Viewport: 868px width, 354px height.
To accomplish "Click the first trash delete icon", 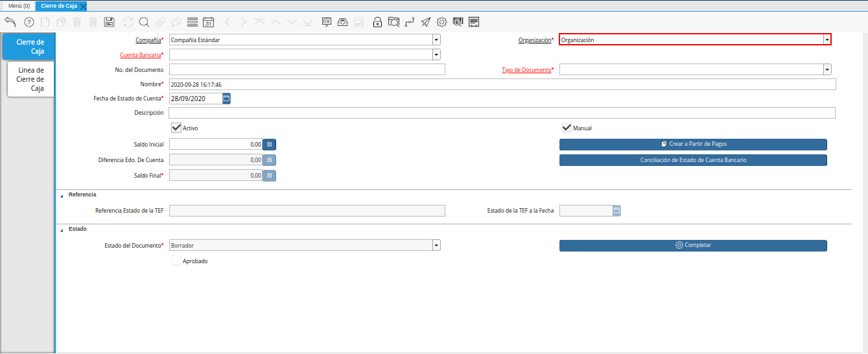I will pyautogui.click(x=77, y=22).
